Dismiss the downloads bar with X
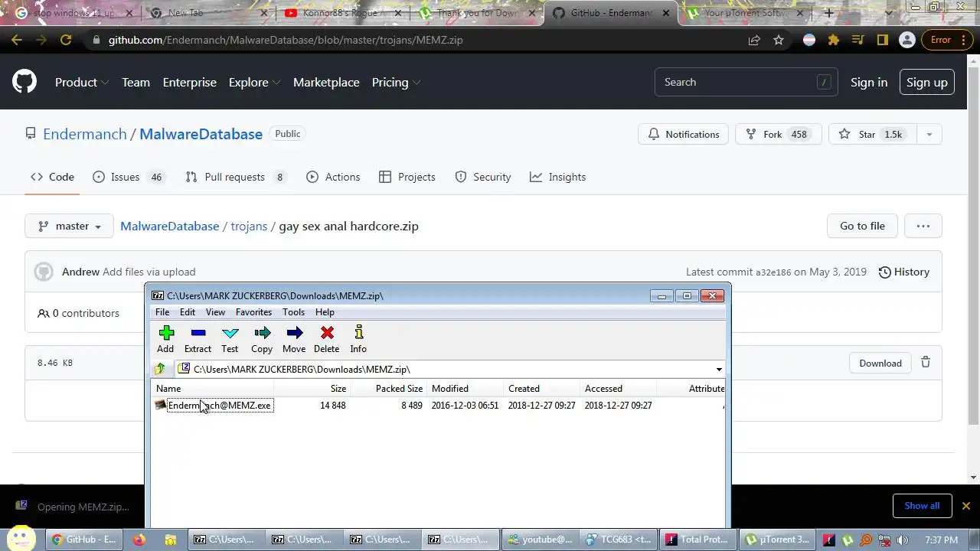 965,506
